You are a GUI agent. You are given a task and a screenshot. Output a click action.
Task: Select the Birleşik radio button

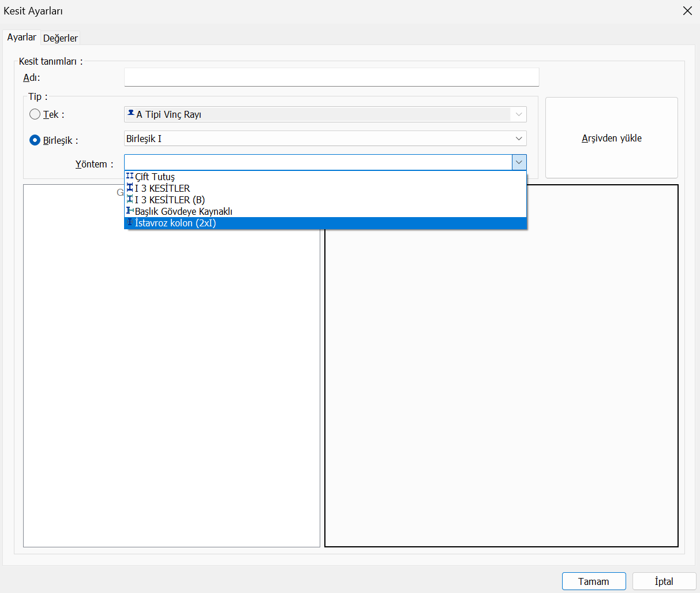[35, 140]
